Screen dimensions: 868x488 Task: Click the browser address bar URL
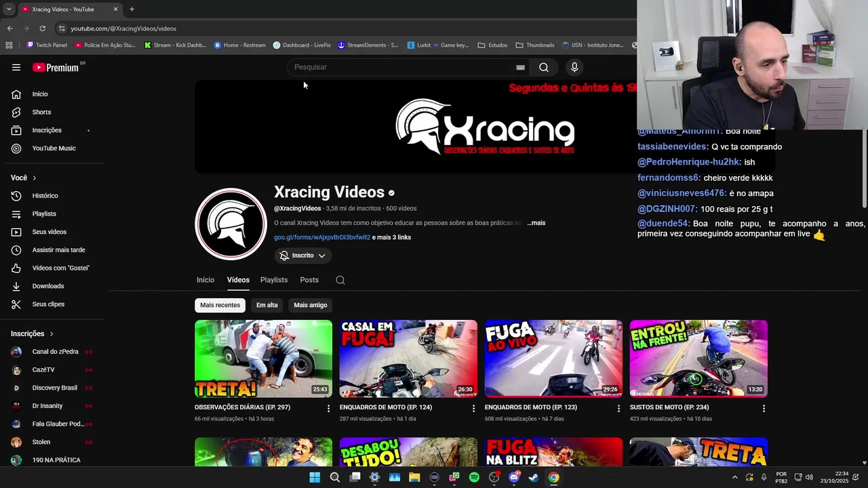[123, 28]
